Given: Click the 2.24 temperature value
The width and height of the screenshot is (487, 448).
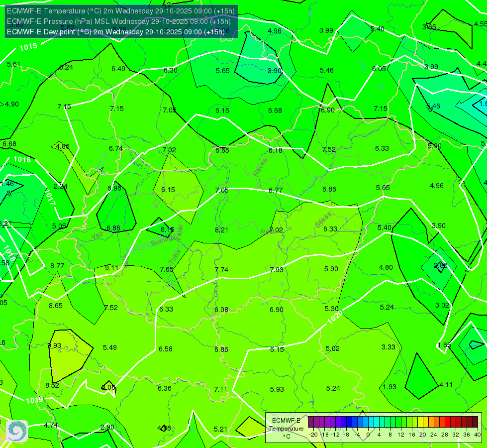Looking at the screenshot, I should (61, 186).
